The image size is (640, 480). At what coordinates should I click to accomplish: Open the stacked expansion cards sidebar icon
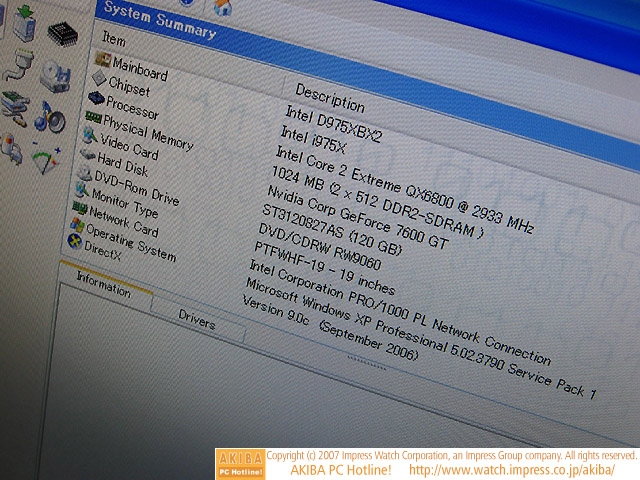click(x=16, y=108)
